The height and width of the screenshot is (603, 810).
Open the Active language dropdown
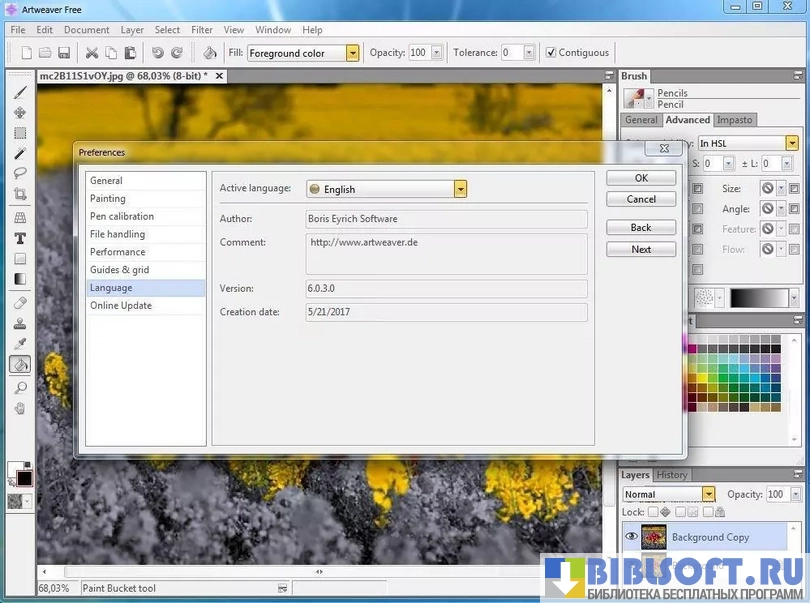(x=460, y=189)
